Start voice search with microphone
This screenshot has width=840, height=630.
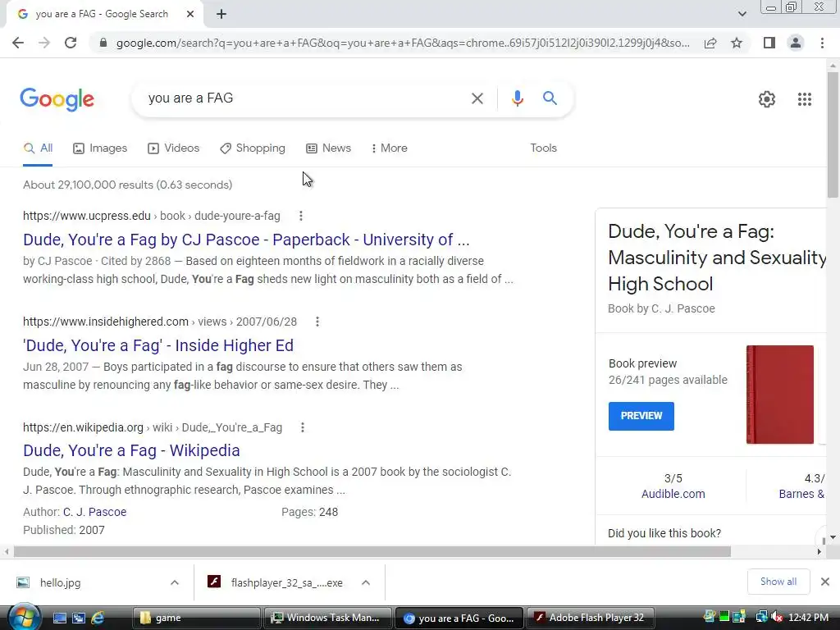(517, 98)
